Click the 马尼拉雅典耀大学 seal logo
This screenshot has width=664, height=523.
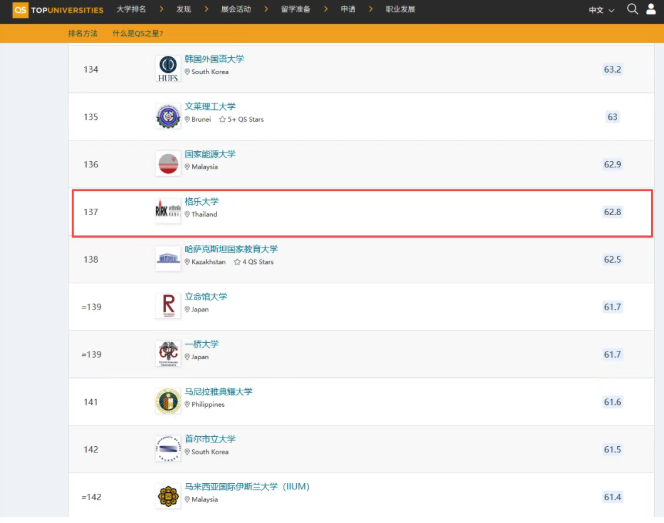168,401
